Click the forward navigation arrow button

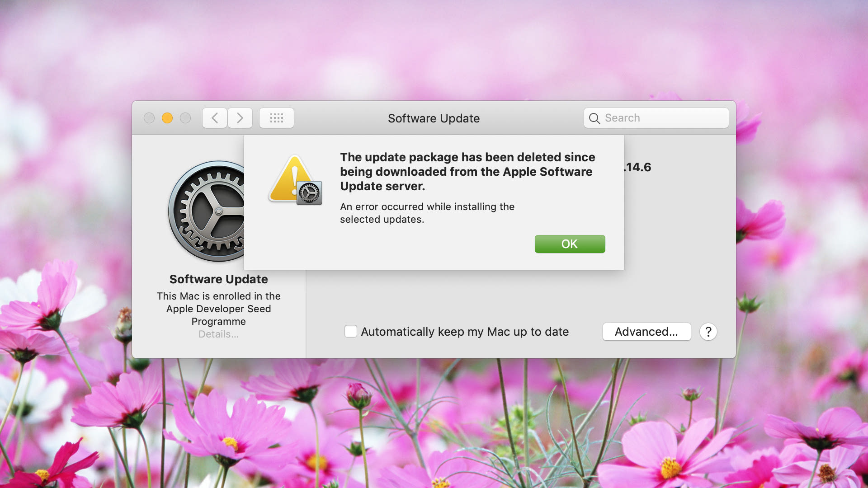239,118
